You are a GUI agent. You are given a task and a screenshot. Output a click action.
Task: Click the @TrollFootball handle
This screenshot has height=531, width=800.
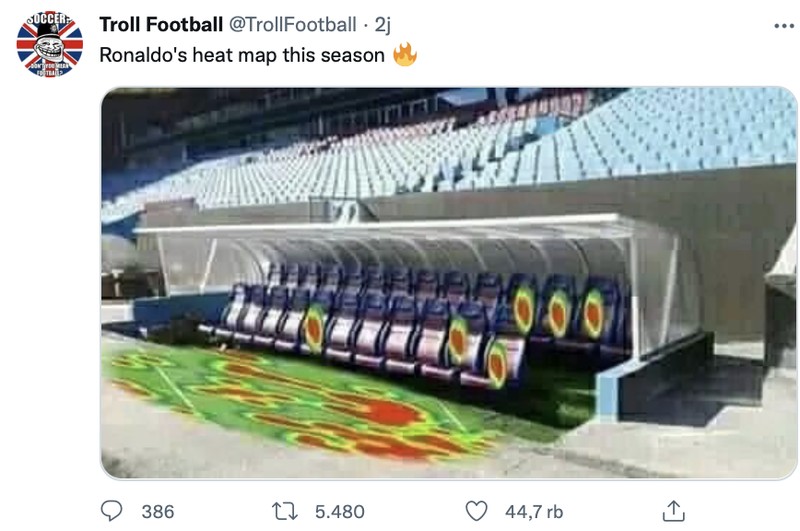[293, 25]
